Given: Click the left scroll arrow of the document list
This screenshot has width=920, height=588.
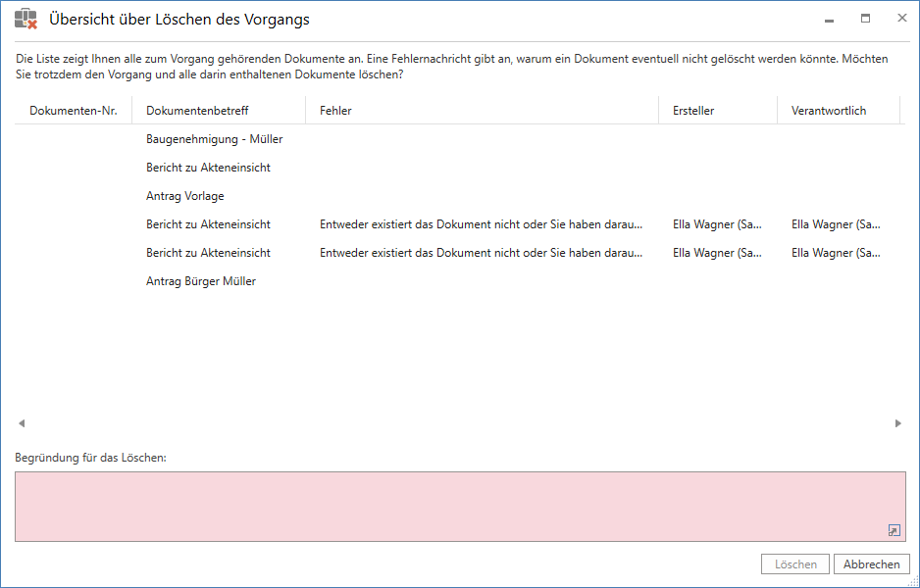Looking at the screenshot, I should pyautogui.click(x=22, y=423).
